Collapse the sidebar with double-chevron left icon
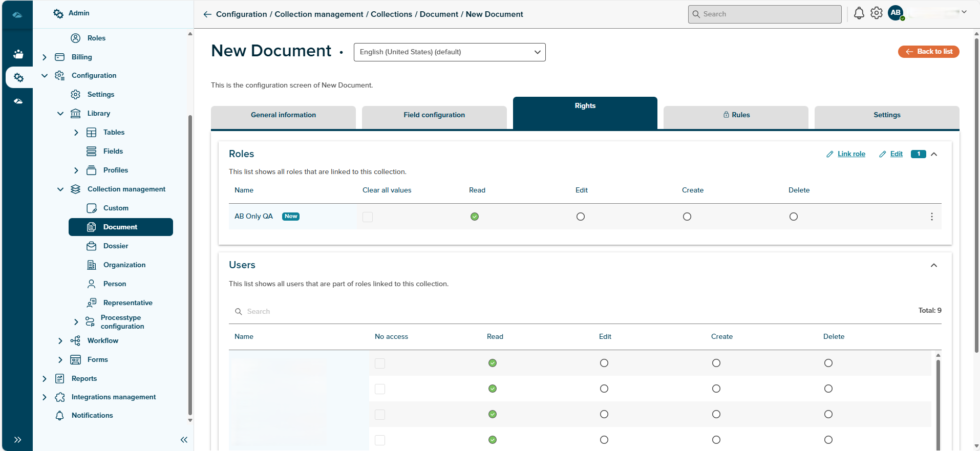Viewport: 980px width, 451px height. tap(184, 440)
